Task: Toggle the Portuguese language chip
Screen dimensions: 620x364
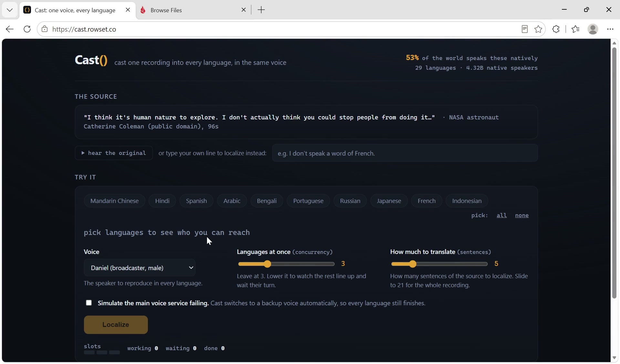Action: pos(308,201)
